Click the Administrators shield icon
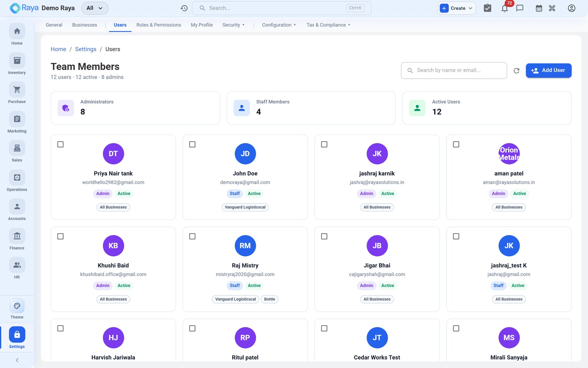Viewport: 588px width, 368px height. [x=66, y=108]
